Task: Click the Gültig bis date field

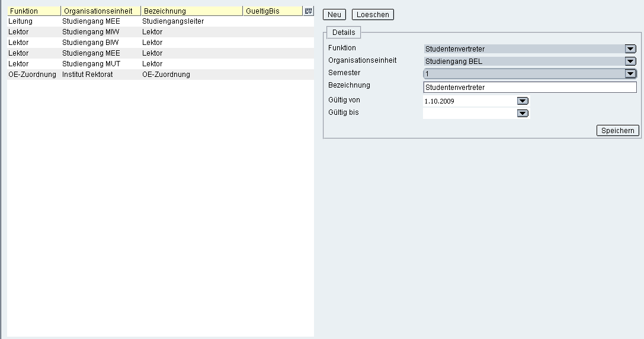Action: 469,114
